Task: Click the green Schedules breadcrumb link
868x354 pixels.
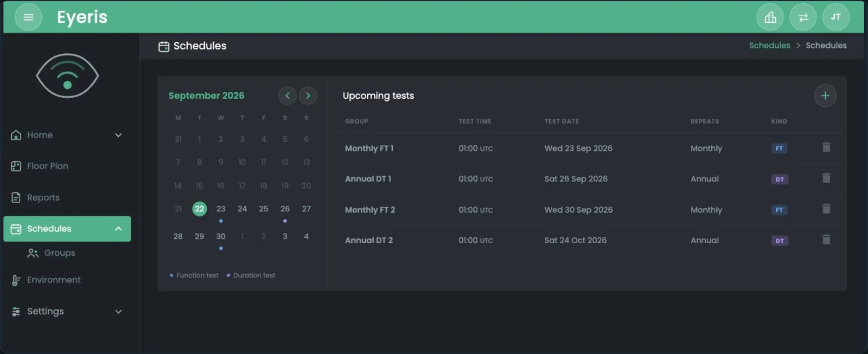Action: 769,46
